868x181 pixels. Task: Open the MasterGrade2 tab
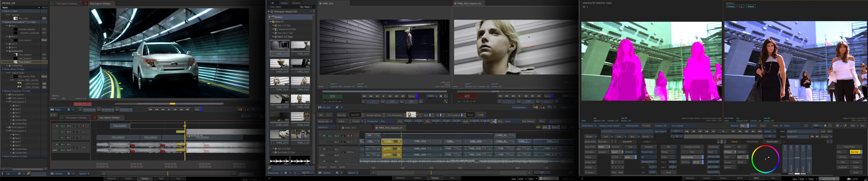[752, 142]
